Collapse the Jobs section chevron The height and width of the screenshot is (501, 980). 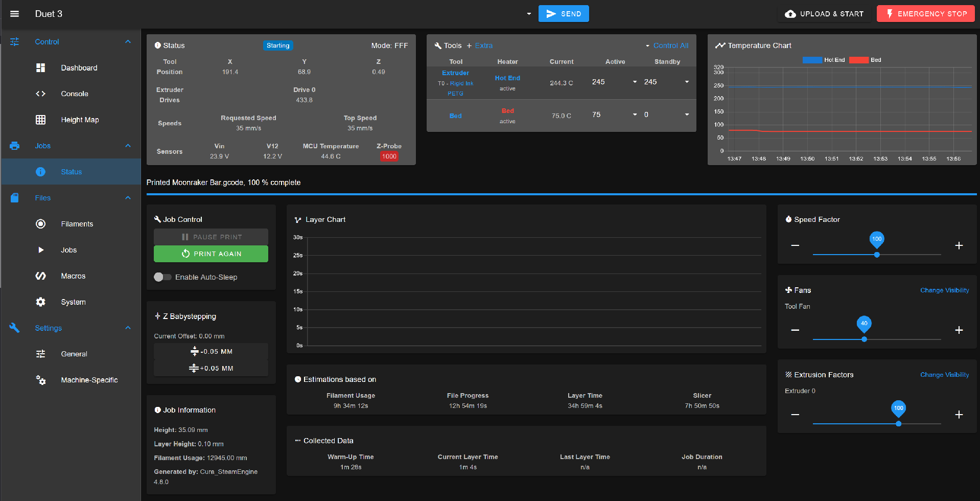[x=128, y=146]
